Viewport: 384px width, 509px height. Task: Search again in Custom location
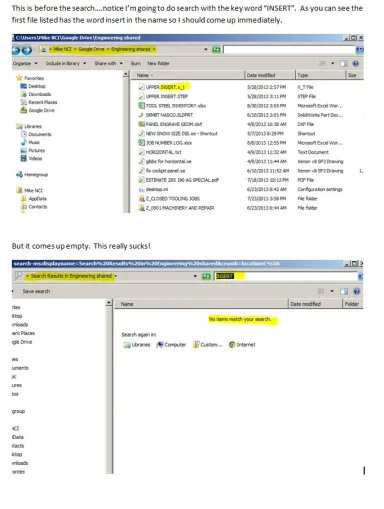[207, 345]
